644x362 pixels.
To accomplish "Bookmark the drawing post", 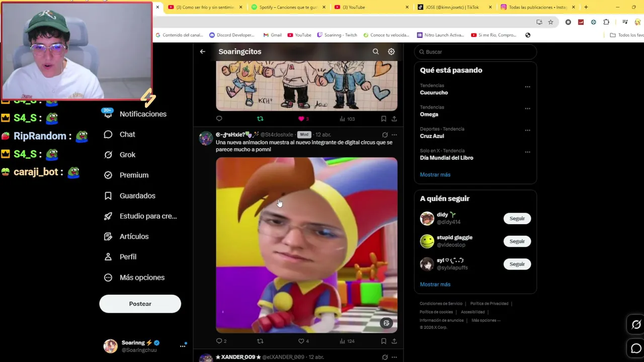I will coord(383,119).
